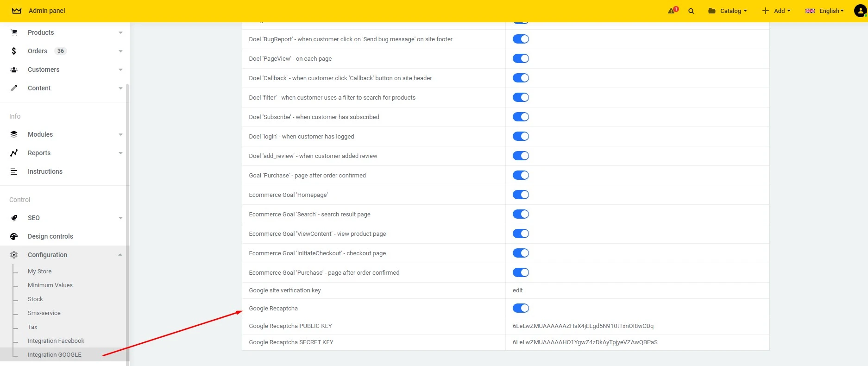868x366 pixels.
Task: Toggle Doel 'PageView' on each page switch
Action: (x=521, y=58)
